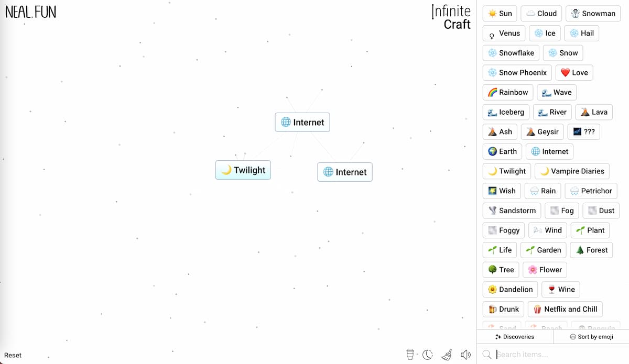Click the Petrichor element
This screenshot has height=364, width=629.
(x=591, y=191)
